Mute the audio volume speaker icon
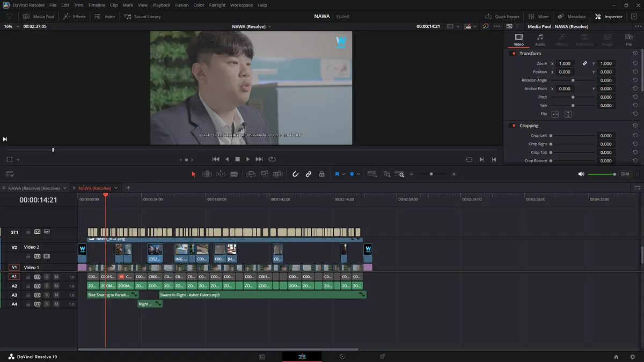 coord(581,174)
